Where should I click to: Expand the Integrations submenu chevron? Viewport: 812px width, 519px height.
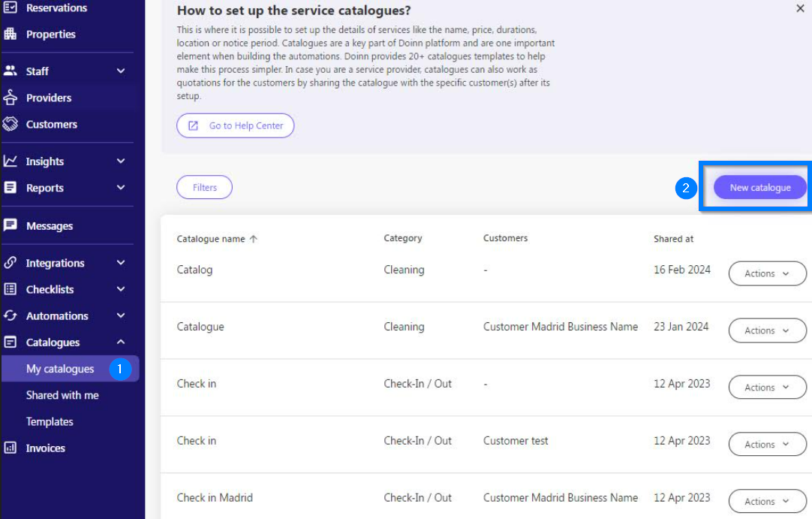coord(121,263)
